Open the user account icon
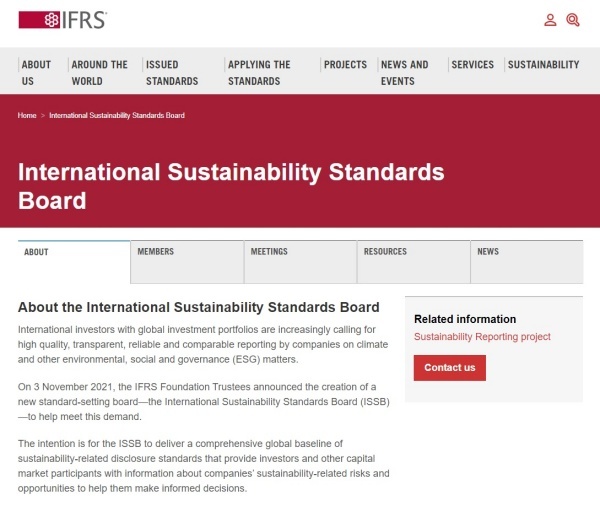Screen dimensions: 600x506 550,20
